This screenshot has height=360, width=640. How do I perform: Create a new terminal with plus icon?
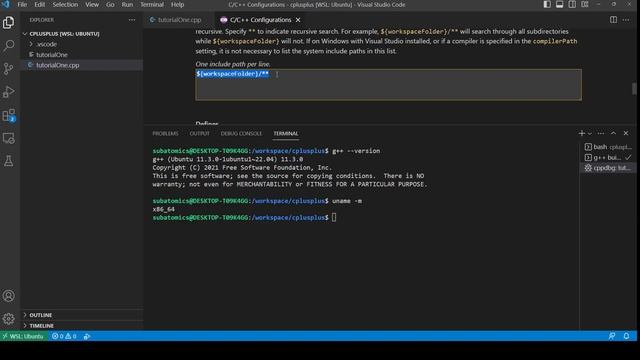click(x=582, y=133)
